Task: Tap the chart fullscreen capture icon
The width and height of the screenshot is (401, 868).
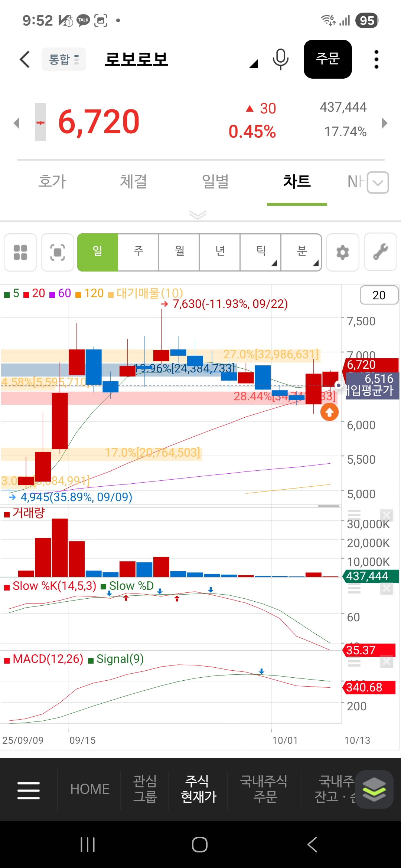Action: 58,253
